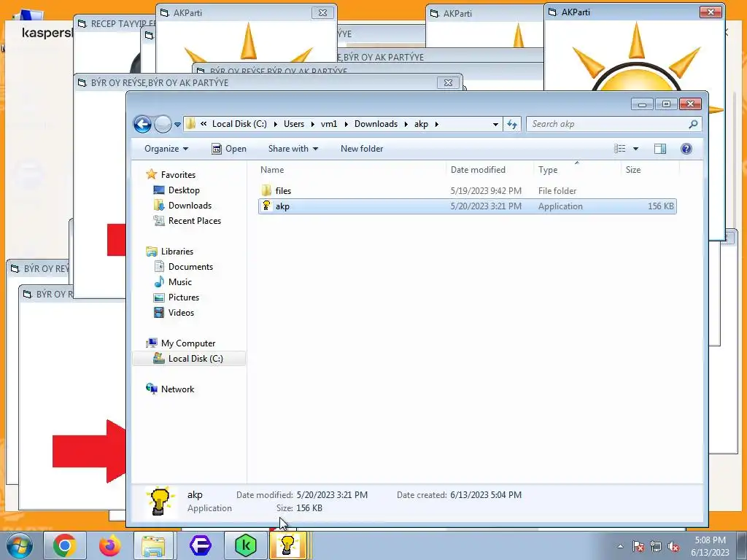
Task: Open the Share with menu
Action: click(x=293, y=149)
